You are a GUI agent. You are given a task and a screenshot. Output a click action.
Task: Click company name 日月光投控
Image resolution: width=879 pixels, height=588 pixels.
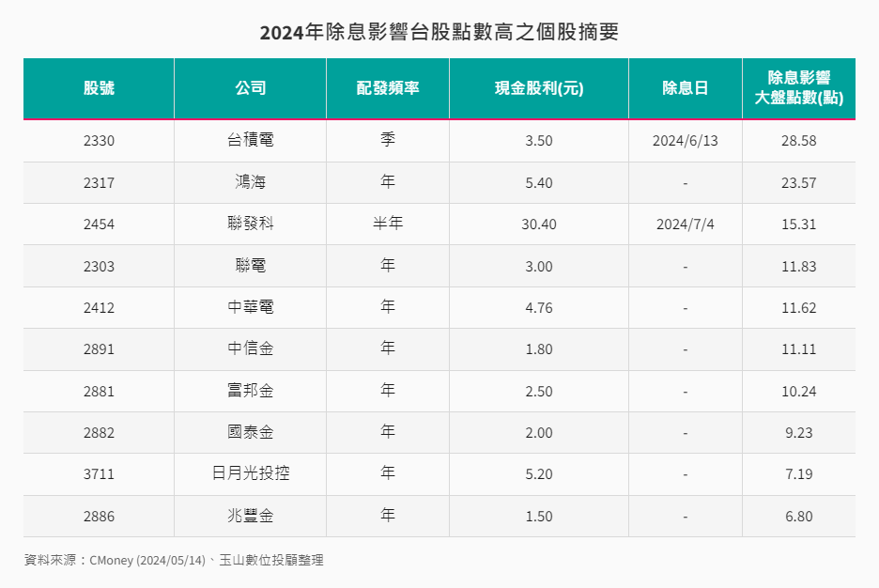coord(250,473)
